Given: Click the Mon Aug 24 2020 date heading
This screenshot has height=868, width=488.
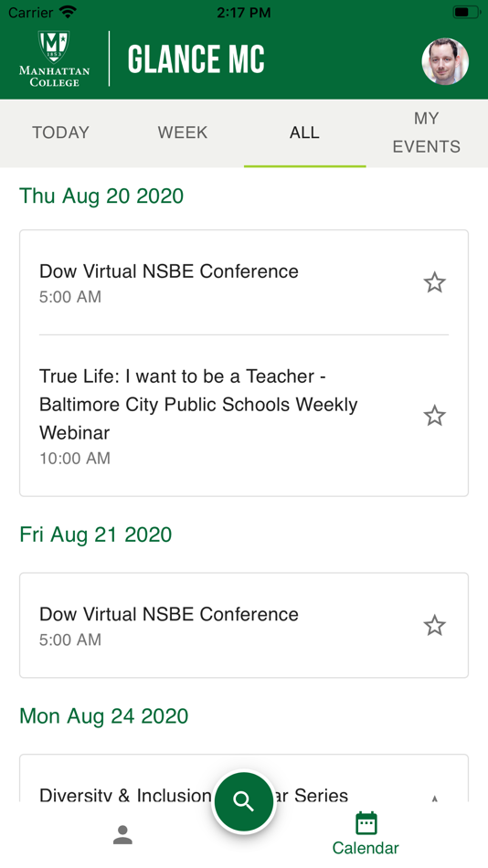Looking at the screenshot, I should pos(103,716).
